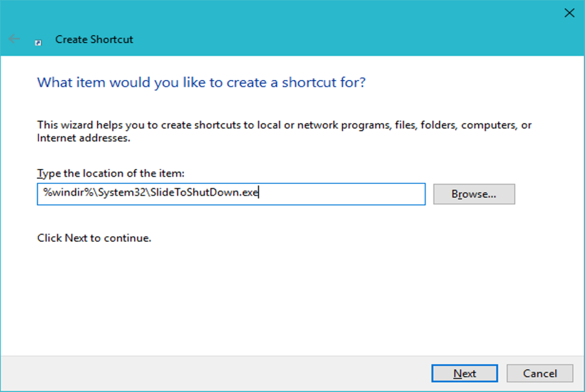
Task: Focus the item location text field
Action: [231, 194]
